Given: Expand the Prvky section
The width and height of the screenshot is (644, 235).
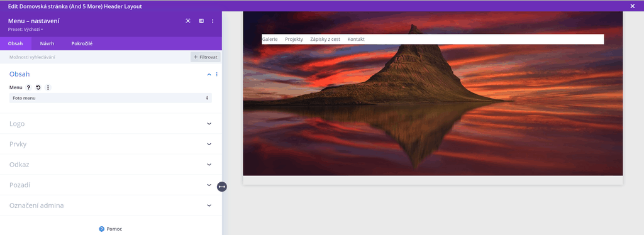Looking at the screenshot, I should pyautogui.click(x=111, y=144).
